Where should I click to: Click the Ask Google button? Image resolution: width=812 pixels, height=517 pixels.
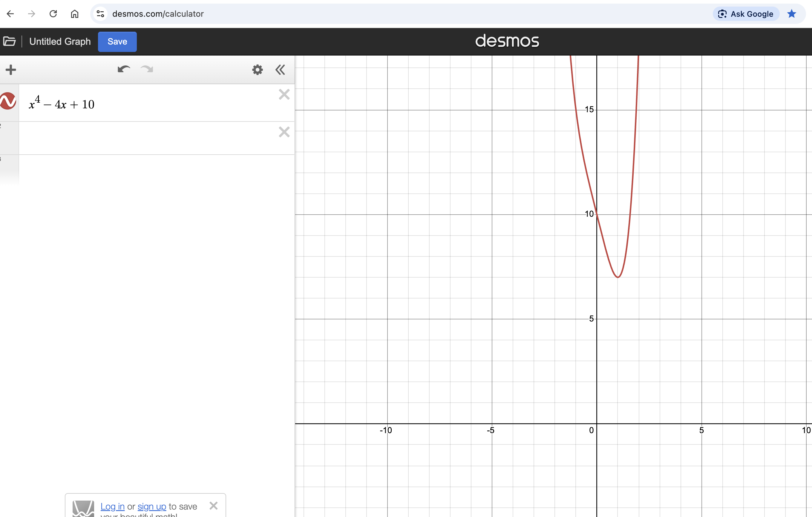(746, 14)
